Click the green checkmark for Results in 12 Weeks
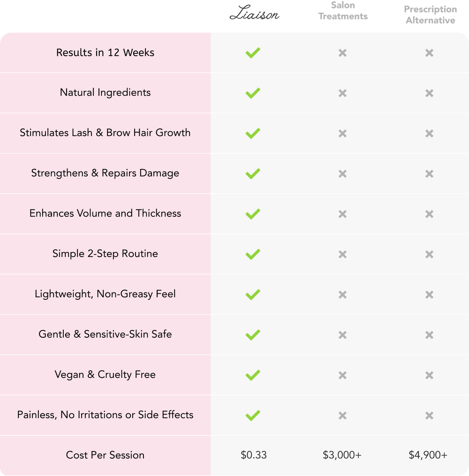The height and width of the screenshot is (476, 469). (252, 53)
